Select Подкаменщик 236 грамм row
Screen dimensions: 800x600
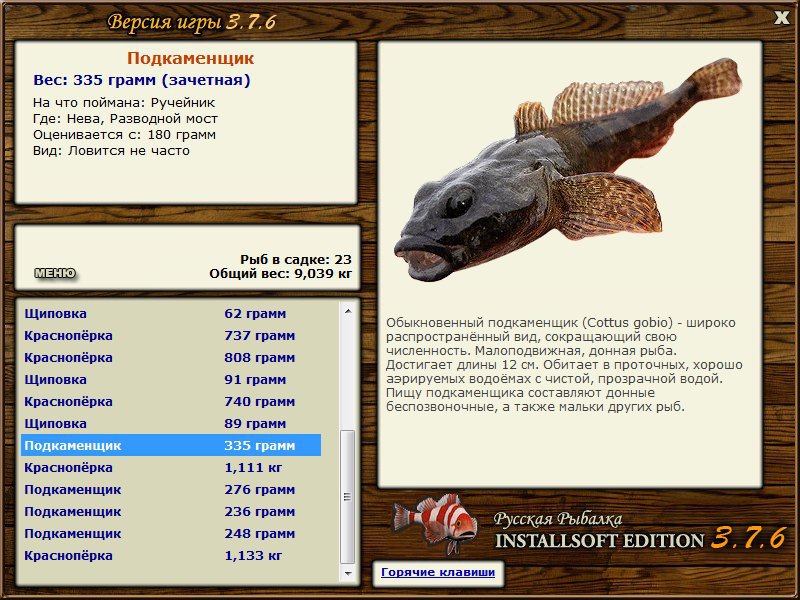(x=171, y=511)
